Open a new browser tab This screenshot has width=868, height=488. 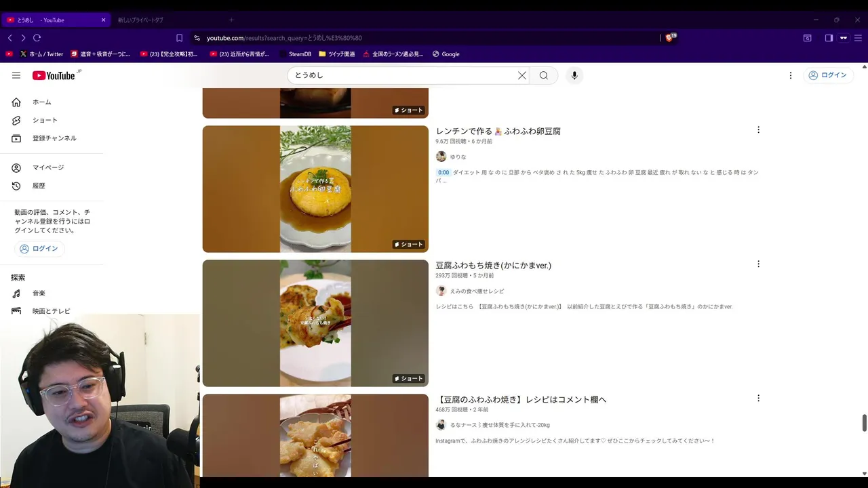click(x=231, y=20)
